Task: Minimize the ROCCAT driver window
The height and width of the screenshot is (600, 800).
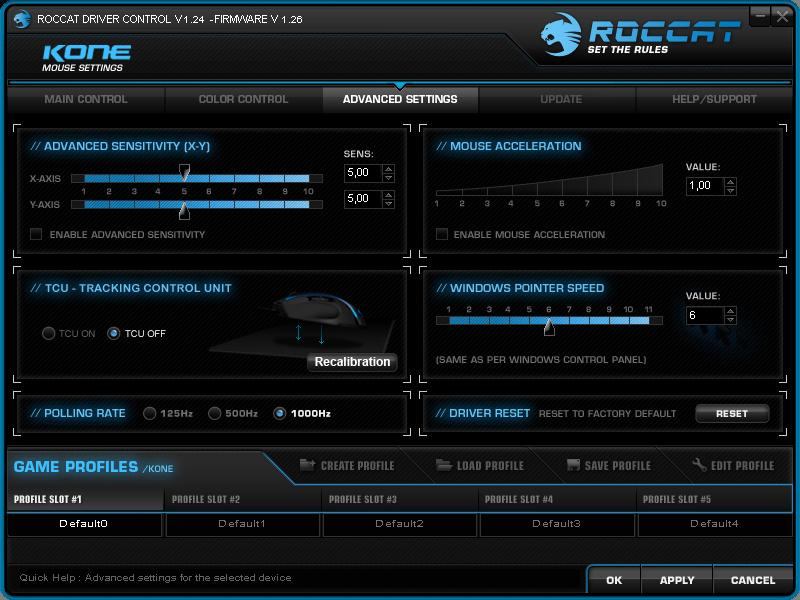Action: pyautogui.click(x=760, y=16)
